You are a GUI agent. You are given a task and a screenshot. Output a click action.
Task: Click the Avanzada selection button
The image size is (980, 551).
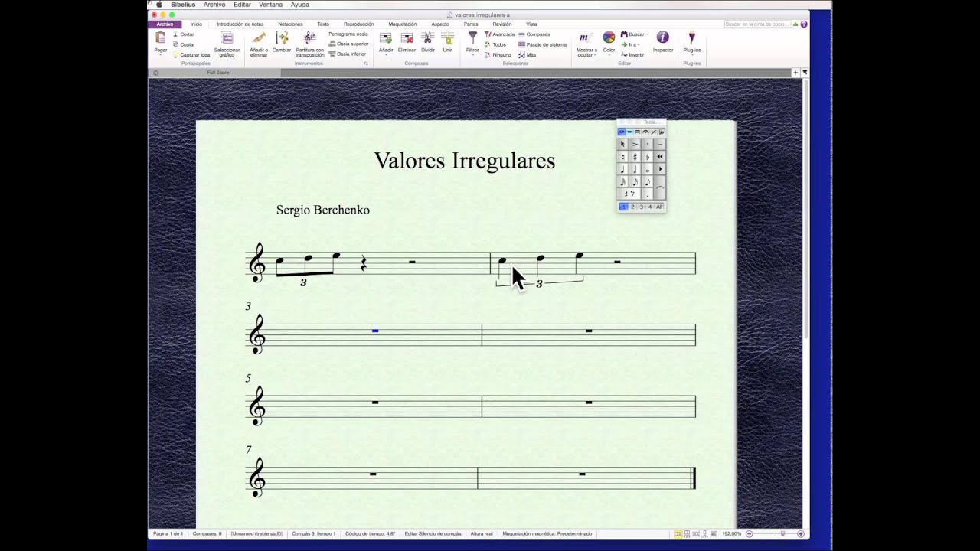[499, 34]
